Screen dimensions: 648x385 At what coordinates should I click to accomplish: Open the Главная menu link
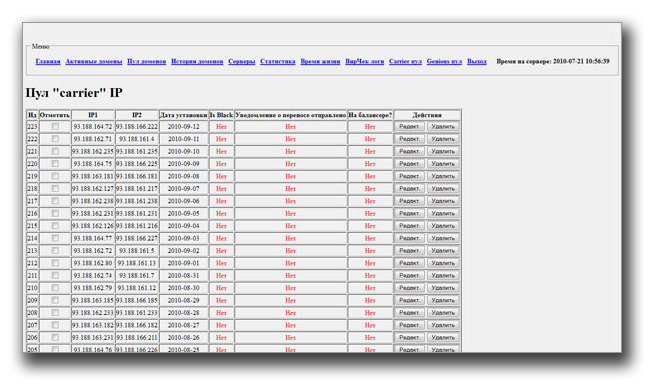coord(48,61)
